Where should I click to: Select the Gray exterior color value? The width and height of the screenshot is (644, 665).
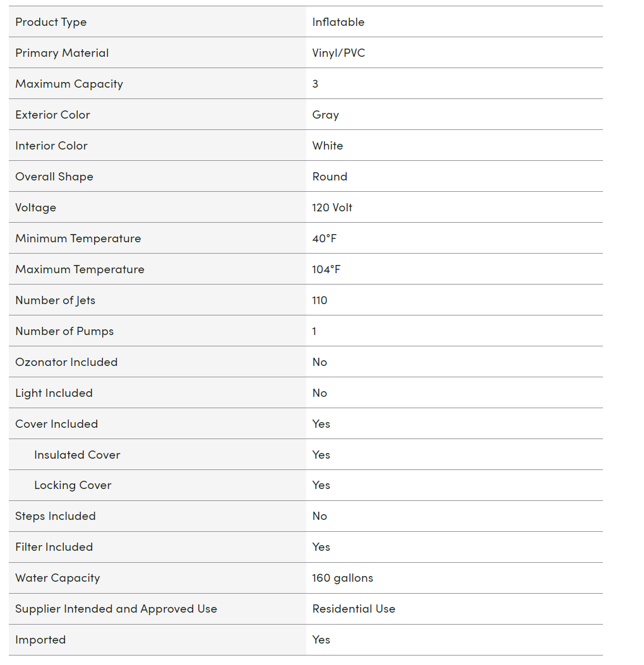[326, 115]
